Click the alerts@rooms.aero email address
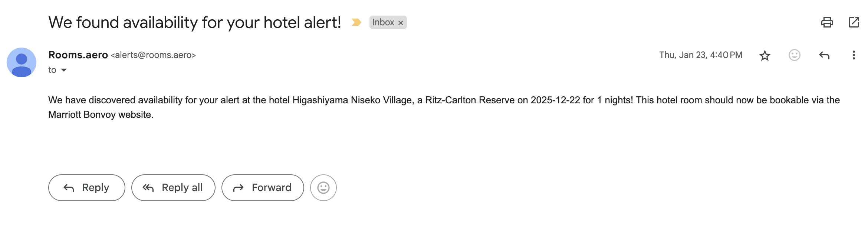Screen dimensions: 868x226 coord(153,55)
